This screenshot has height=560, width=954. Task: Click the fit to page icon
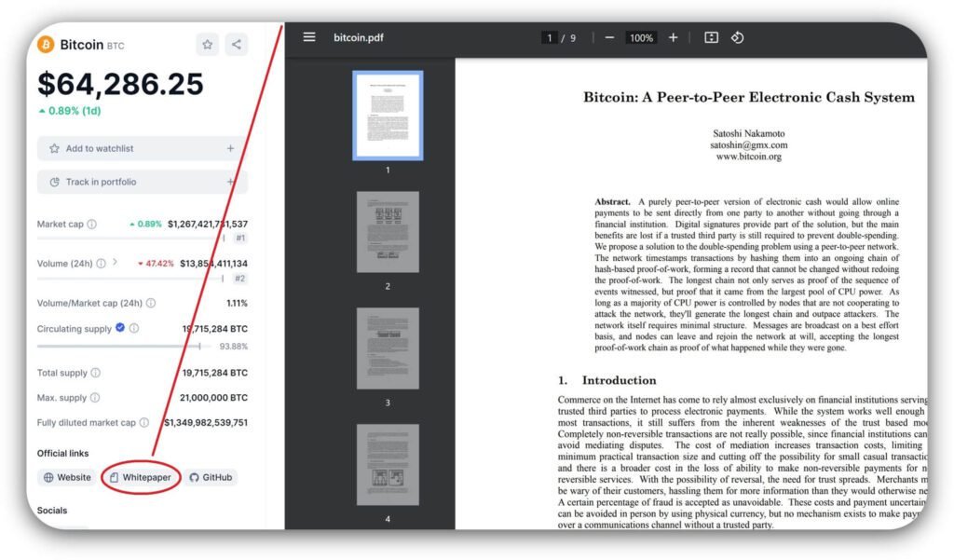point(711,38)
